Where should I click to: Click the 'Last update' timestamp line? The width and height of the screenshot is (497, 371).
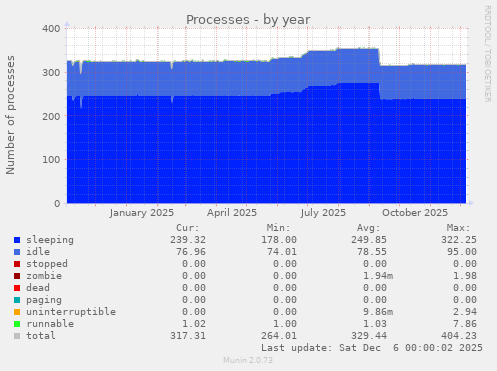(372, 348)
